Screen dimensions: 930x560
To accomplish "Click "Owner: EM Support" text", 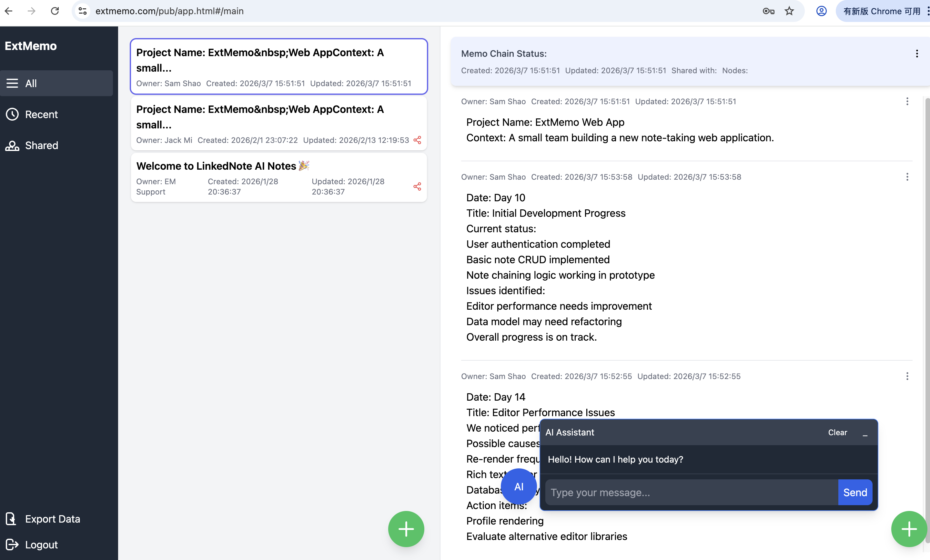I will 156,186.
